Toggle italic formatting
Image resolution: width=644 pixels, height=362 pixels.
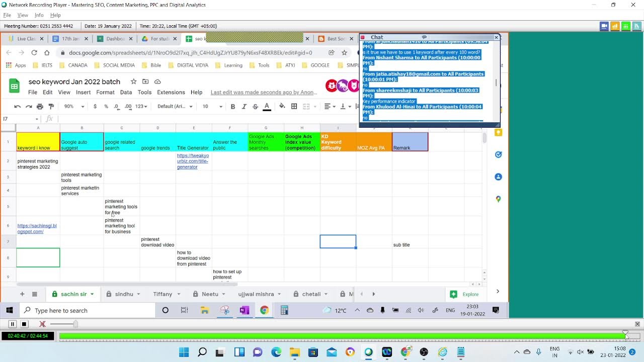pyautogui.click(x=244, y=107)
